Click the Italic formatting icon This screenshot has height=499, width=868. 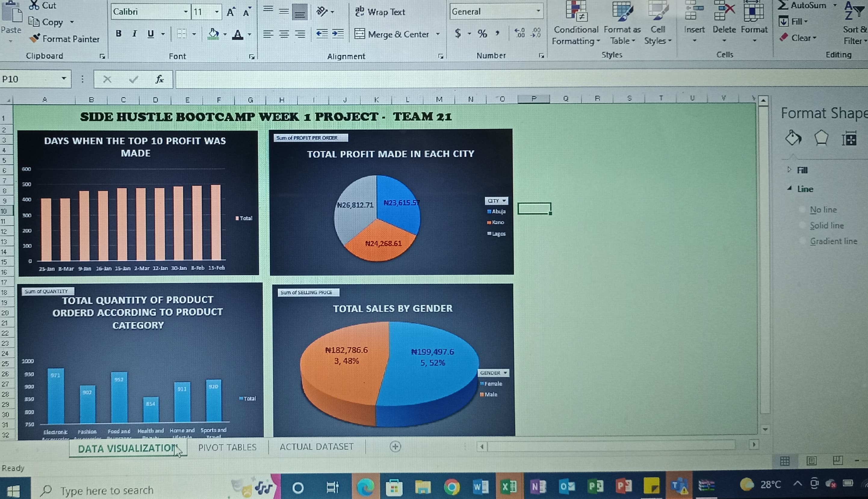point(135,34)
